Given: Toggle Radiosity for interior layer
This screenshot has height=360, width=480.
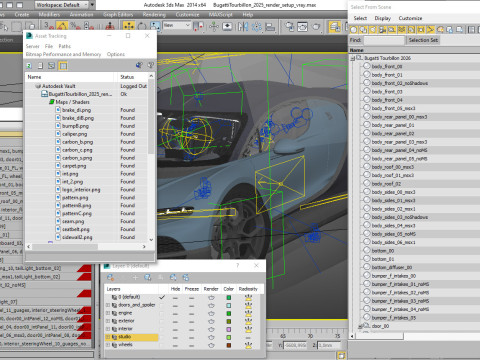Looking at the screenshot, I should [x=248, y=329].
